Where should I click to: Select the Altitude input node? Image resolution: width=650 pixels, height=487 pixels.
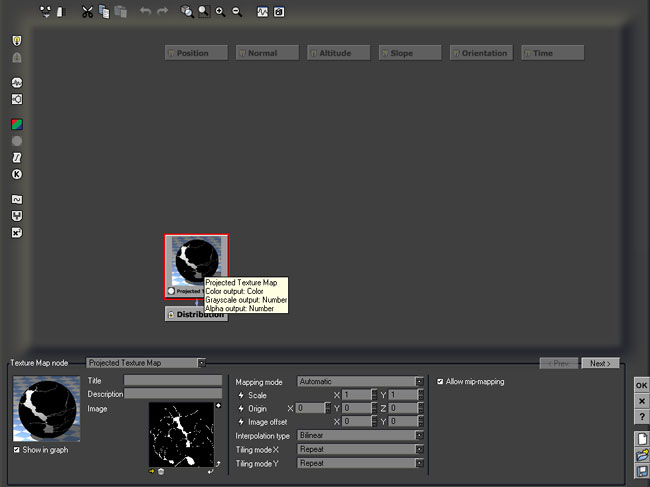coord(339,53)
